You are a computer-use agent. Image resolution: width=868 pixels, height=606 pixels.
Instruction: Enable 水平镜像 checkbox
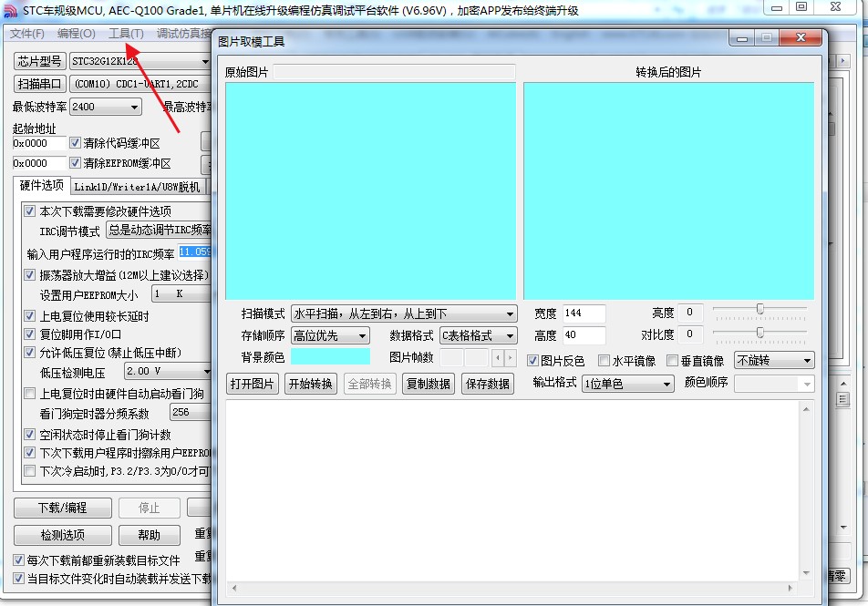pos(604,361)
